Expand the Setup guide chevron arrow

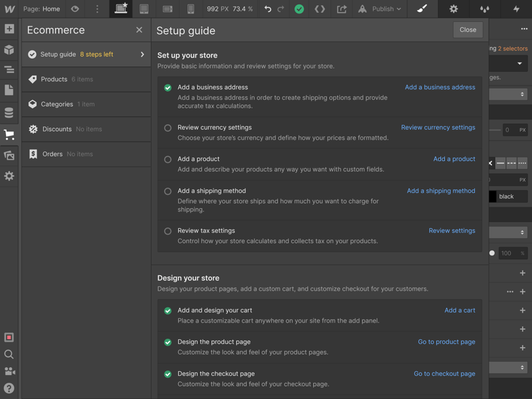coord(142,55)
